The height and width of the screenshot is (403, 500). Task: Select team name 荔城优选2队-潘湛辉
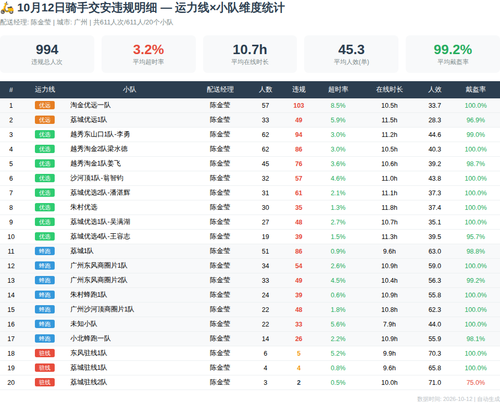pos(100,193)
